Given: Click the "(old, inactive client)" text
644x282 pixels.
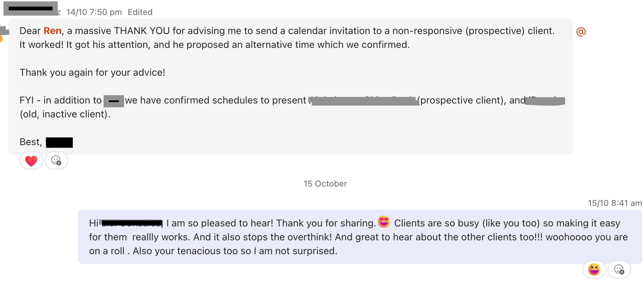Looking at the screenshot, I should tap(65, 114).
